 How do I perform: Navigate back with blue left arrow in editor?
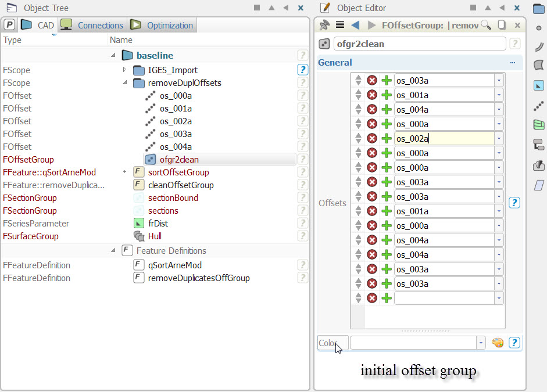[x=356, y=25]
